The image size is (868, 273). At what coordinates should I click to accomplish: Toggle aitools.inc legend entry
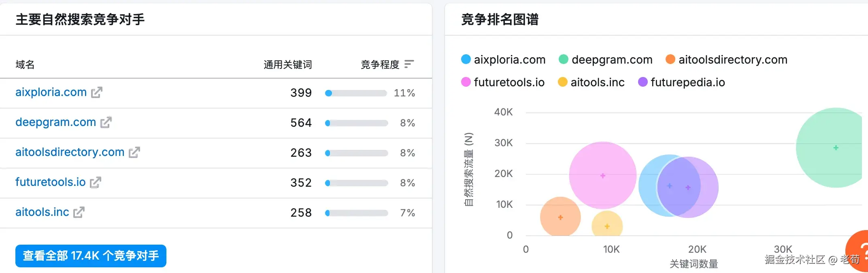click(x=591, y=82)
